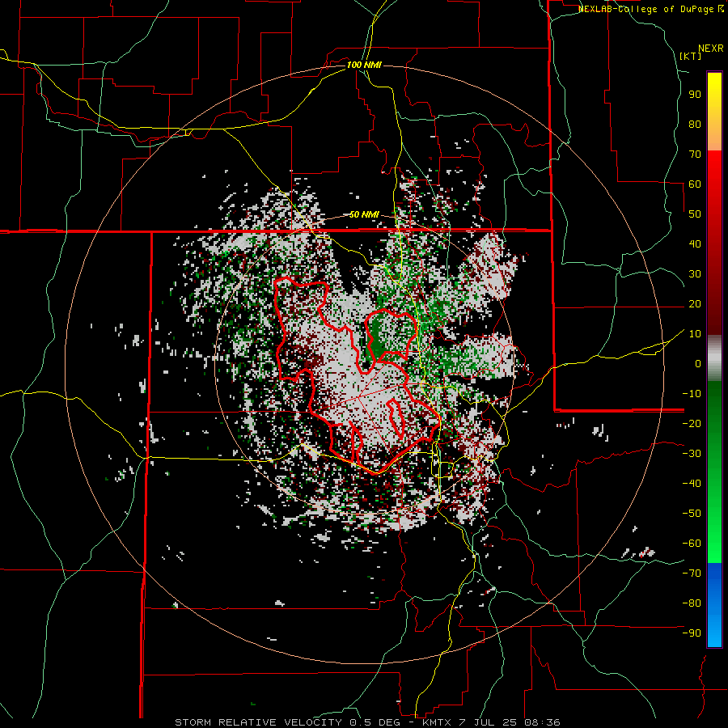
Task: Click the -80 knot scale label
Action: click(x=692, y=603)
